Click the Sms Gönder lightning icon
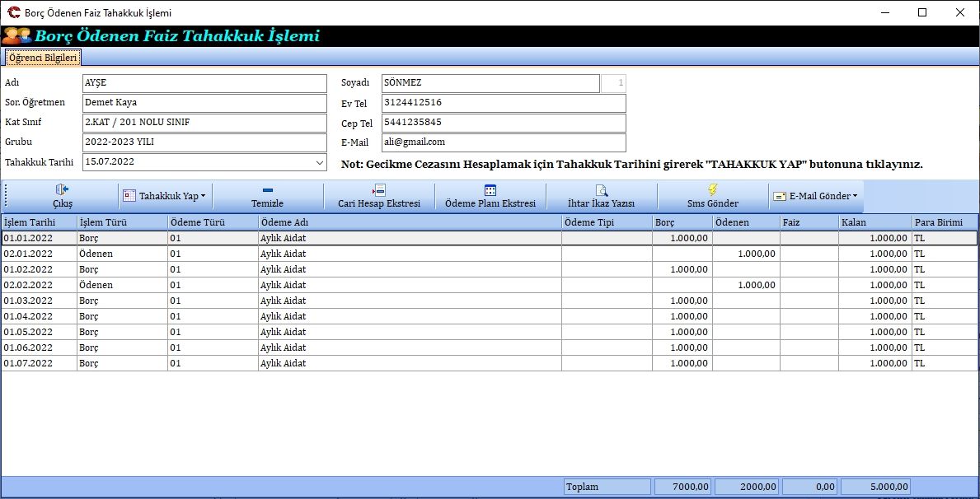This screenshot has width=980, height=499. click(x=713, y=189)
